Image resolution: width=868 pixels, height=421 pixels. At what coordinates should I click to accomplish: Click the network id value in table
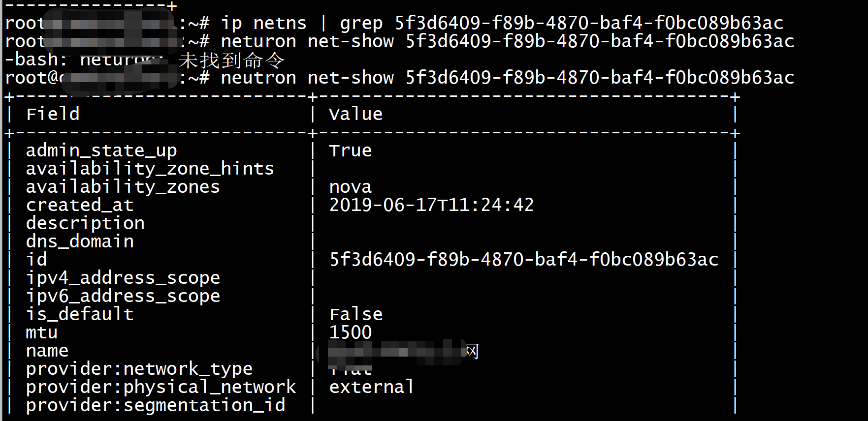click(x=524, y=260)
